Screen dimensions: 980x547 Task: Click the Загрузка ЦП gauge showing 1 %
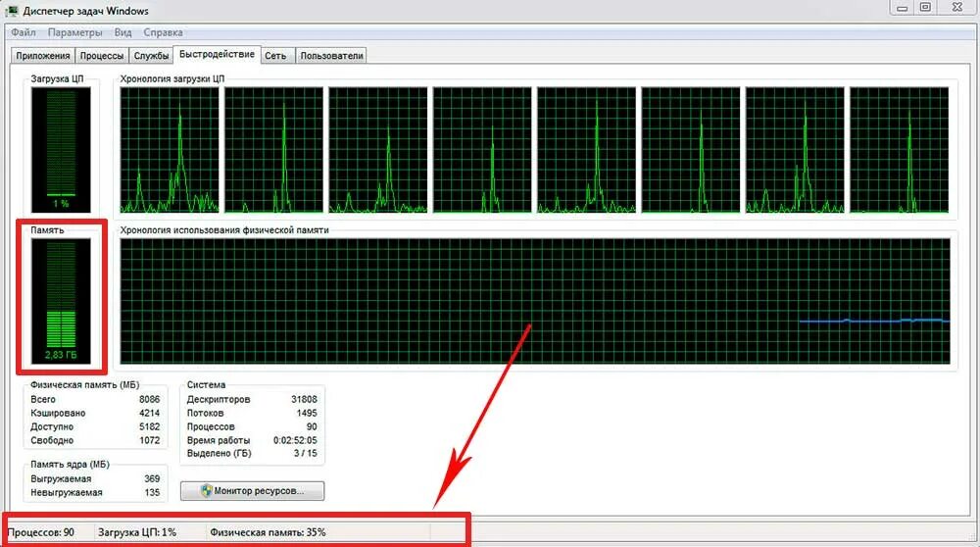(61, 150)
